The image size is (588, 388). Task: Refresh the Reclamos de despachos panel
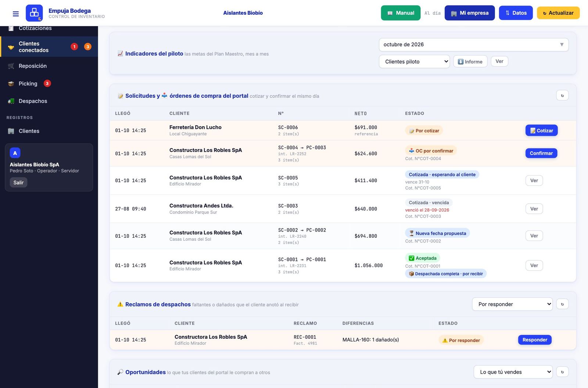click(562, 304)
